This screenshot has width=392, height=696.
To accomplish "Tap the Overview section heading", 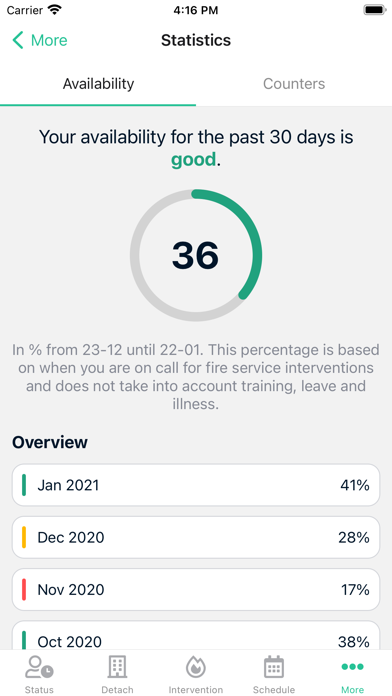I will [x=50, y=442].
